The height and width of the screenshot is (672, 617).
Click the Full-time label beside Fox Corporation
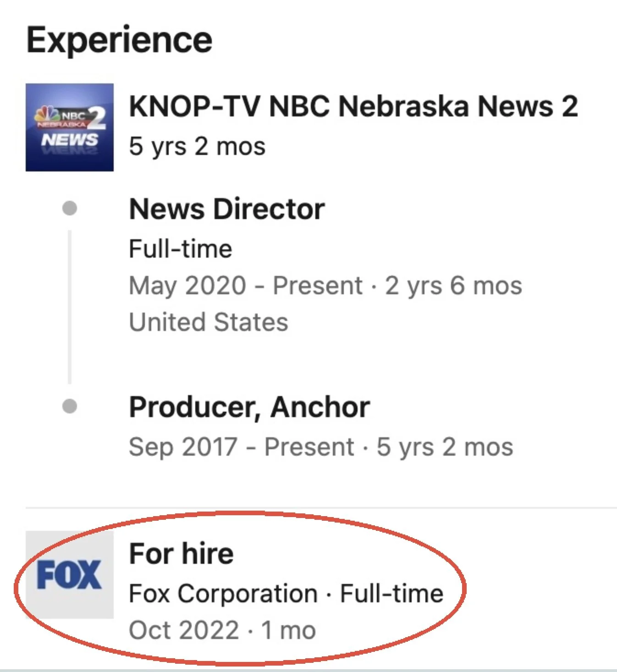click(x=392, y=594)
